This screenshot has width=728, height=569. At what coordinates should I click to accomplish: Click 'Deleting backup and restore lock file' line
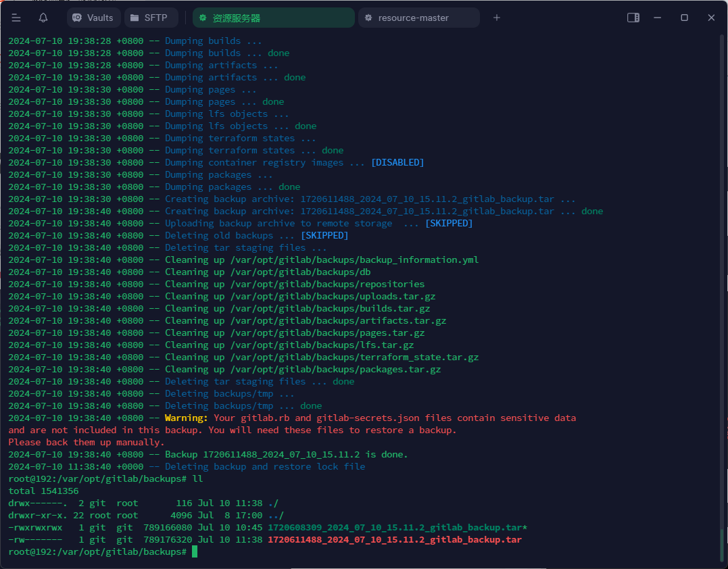tap(265, 466)
